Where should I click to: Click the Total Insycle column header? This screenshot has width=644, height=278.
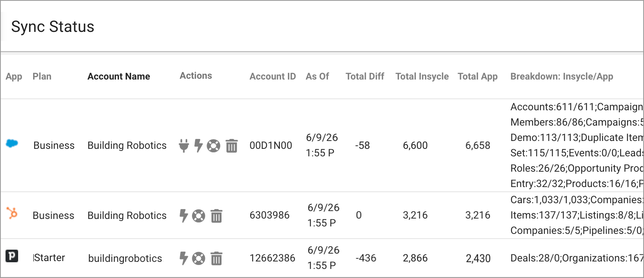(422, 77)
